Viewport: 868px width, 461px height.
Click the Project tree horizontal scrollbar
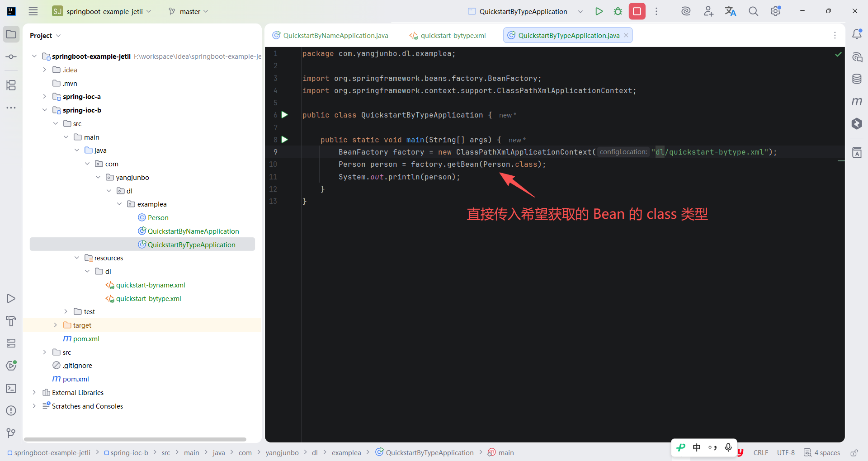pyautogui.click(x=135, y=439)
